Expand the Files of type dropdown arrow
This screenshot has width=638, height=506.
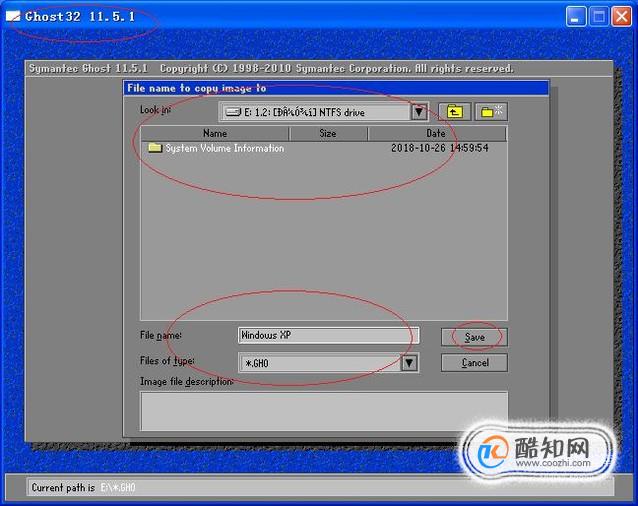409,362
